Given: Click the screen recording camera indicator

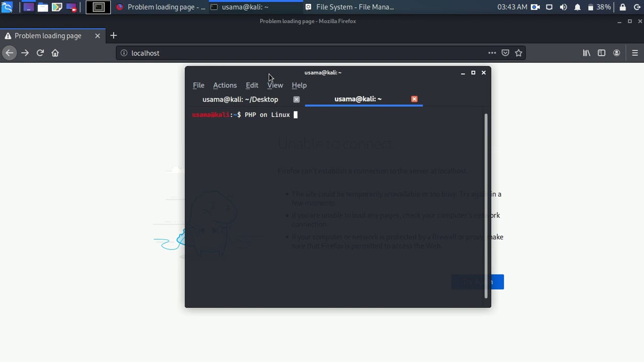Looking at the screenshot, I should tap(535, 7).
